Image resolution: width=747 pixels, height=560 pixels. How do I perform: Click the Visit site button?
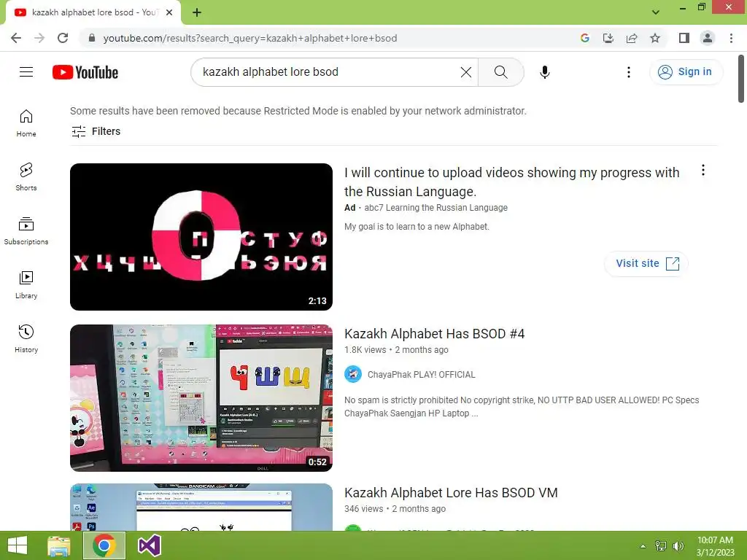pyautogui.click(x=646, y=263)
